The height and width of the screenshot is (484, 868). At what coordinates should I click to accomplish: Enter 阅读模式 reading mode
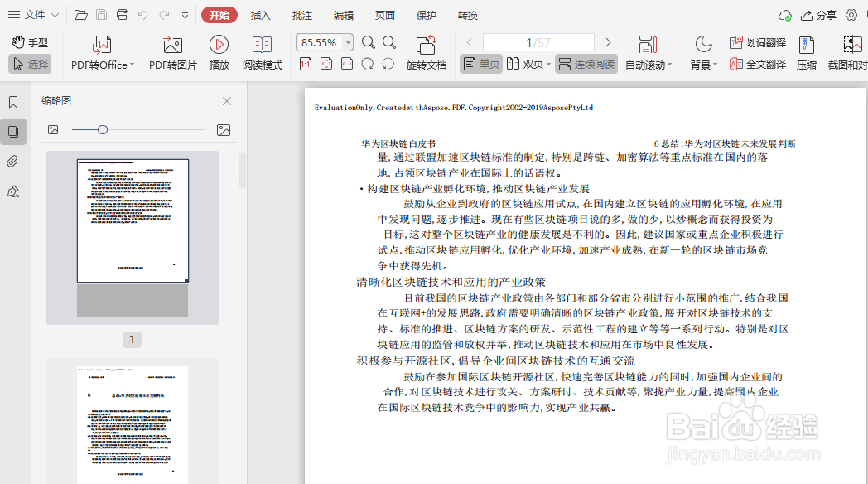(x=263, y=52)
